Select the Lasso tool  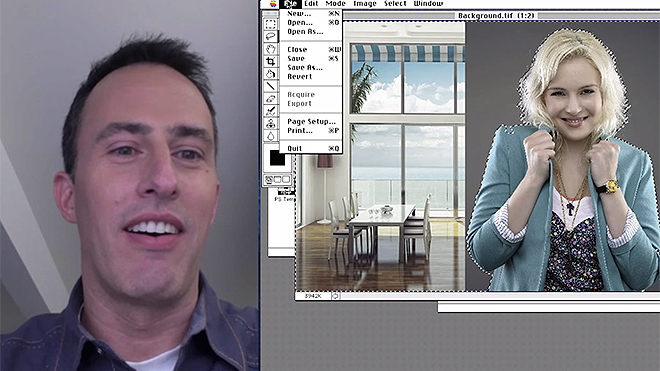(x=271, y=36)
